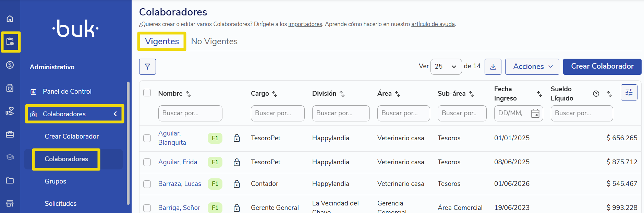Open the filter funnel button
Screen dimensions: 644x213
pyautogui.click(x=147, y=67)
